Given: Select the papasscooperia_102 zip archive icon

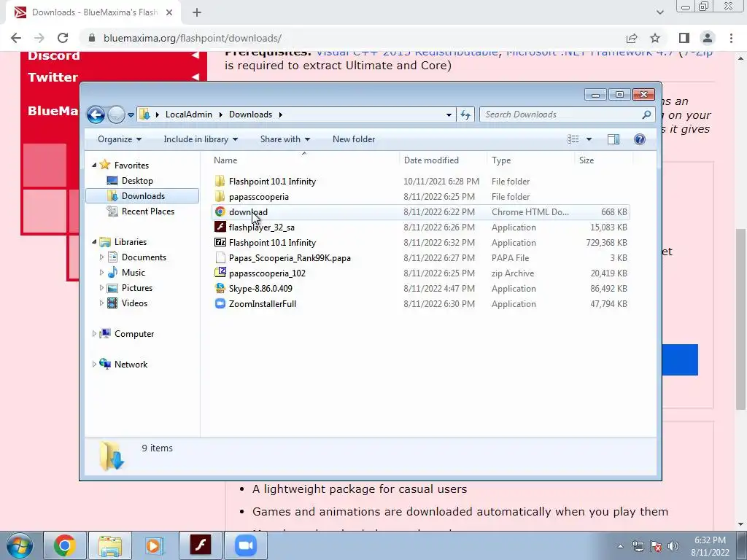Looking at the screenshot, I should [220, 273].
